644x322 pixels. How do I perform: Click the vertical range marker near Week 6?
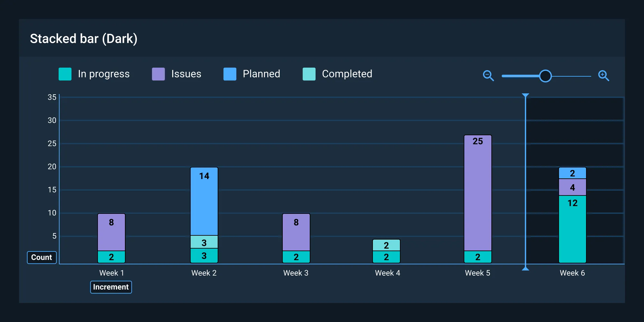[526, 180]
